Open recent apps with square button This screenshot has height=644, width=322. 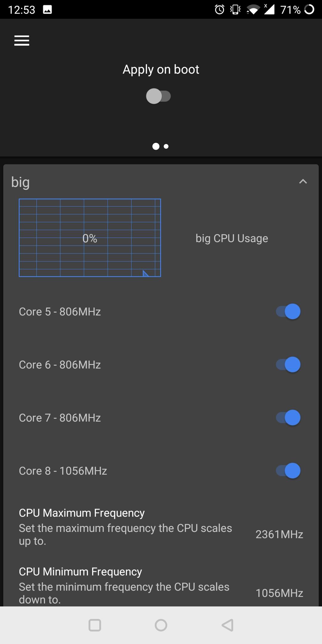(x=95, y=625)
